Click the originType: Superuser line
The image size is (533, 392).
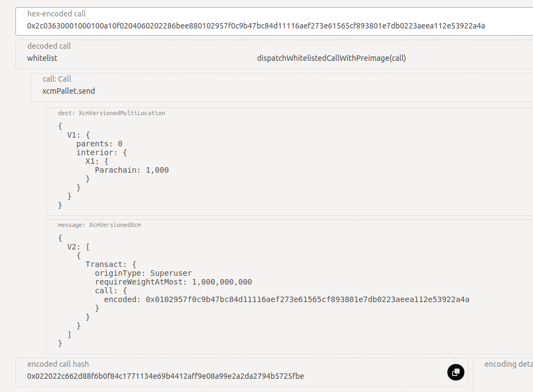[x=143, y=273]
